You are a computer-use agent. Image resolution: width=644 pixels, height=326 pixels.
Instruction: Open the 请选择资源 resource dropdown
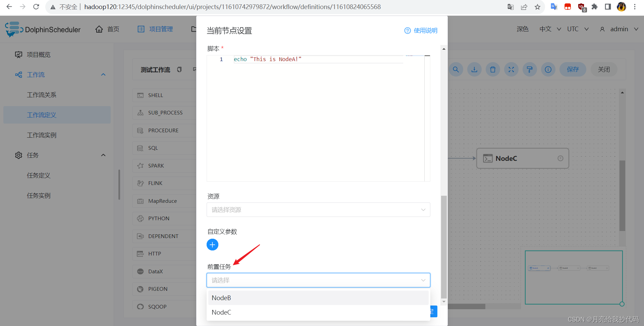click(x=318, y=210)
